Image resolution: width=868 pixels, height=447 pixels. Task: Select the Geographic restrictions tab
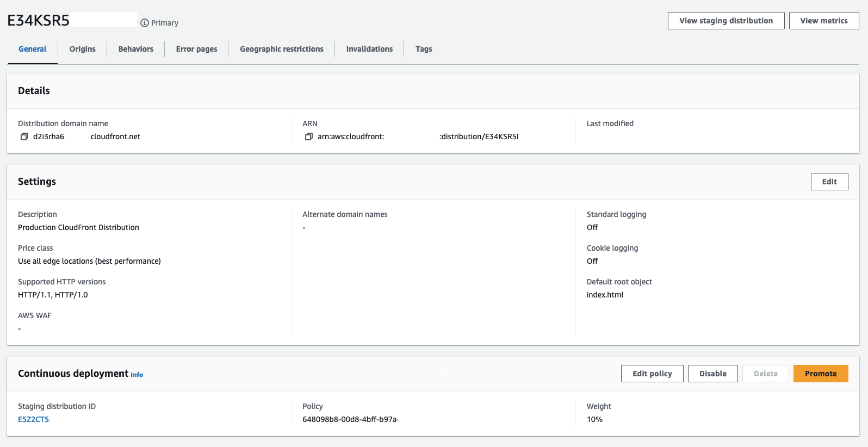coord(282,49)
